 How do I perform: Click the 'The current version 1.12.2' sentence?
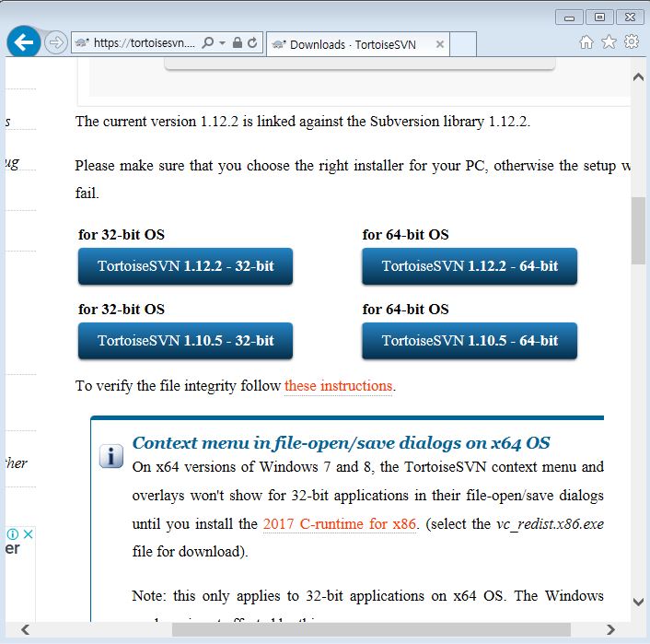tap(303, 122)
